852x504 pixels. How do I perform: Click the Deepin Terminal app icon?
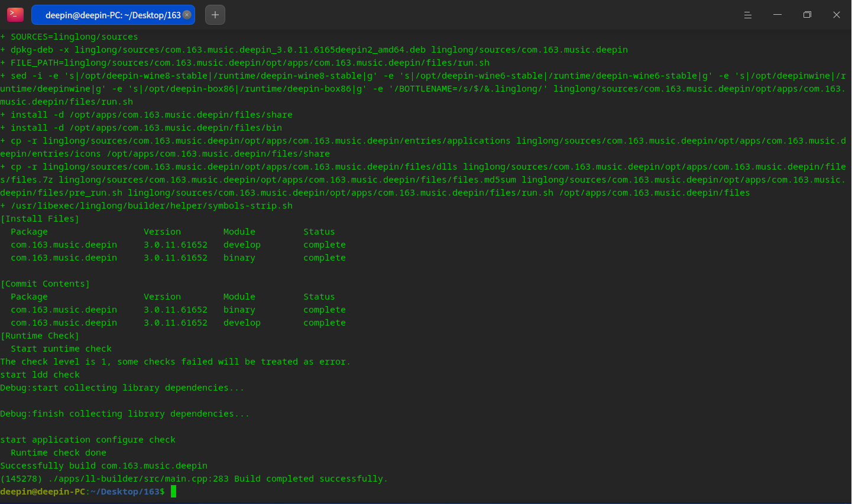(15, 15)
